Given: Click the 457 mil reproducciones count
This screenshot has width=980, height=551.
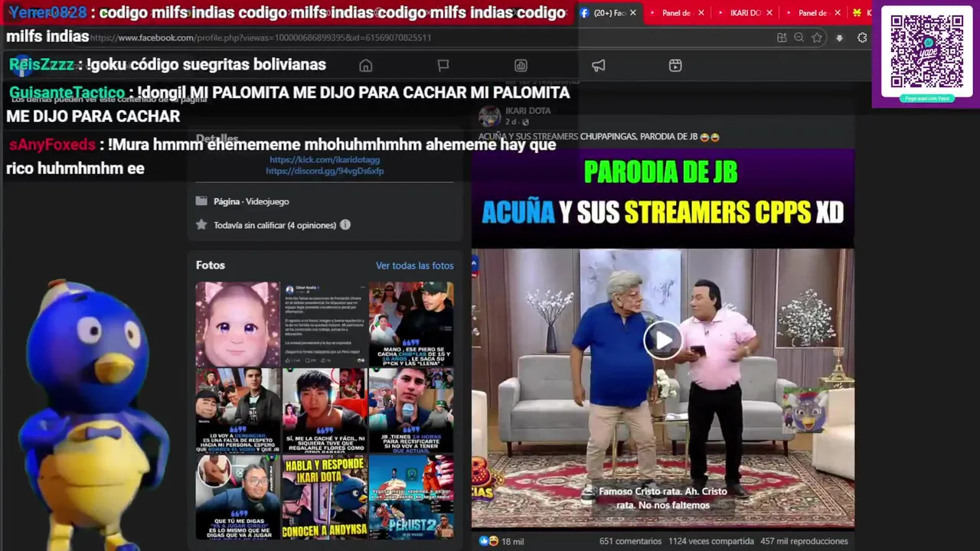Looking at the screenshot, I should point(804,541).
